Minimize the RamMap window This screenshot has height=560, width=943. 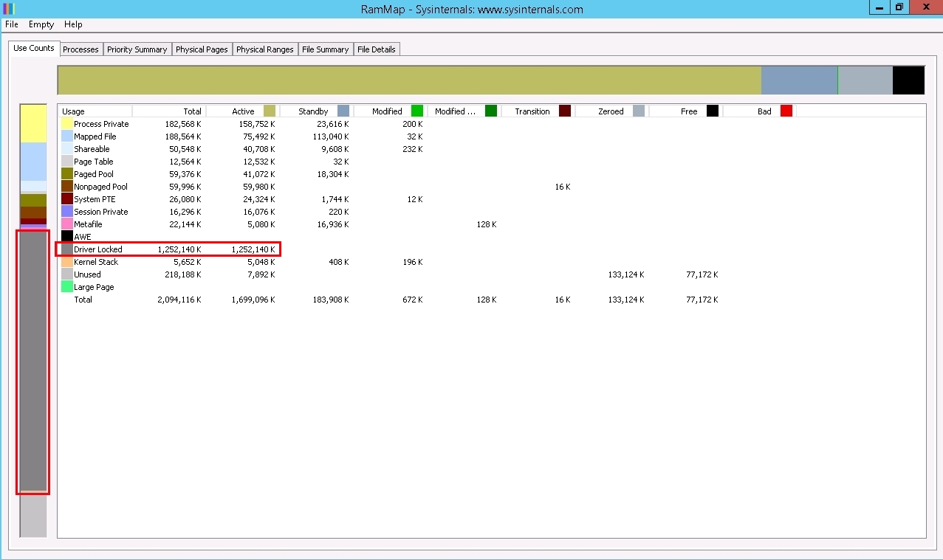coord(879,7)
